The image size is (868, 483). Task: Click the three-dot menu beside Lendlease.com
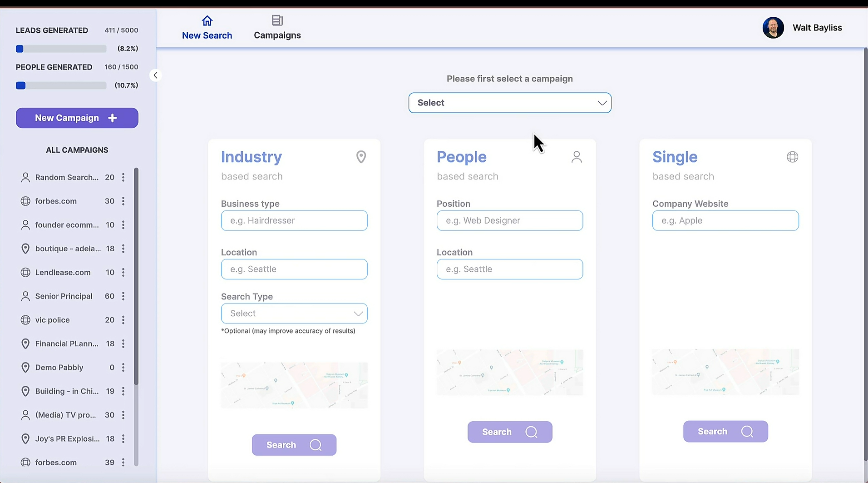[x=123, y=273]
